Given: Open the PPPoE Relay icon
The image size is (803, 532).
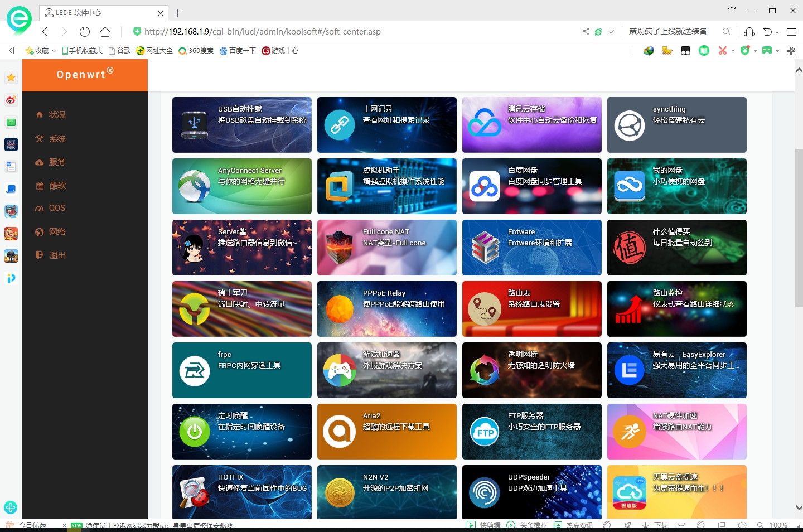Looking at the screenshot, I should coord(340,309).
